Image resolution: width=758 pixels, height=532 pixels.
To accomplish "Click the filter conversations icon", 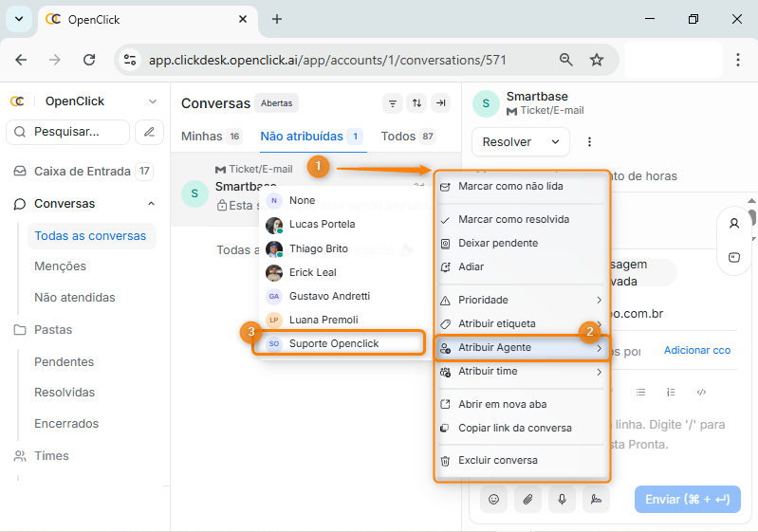I will [x=393, y=103].
